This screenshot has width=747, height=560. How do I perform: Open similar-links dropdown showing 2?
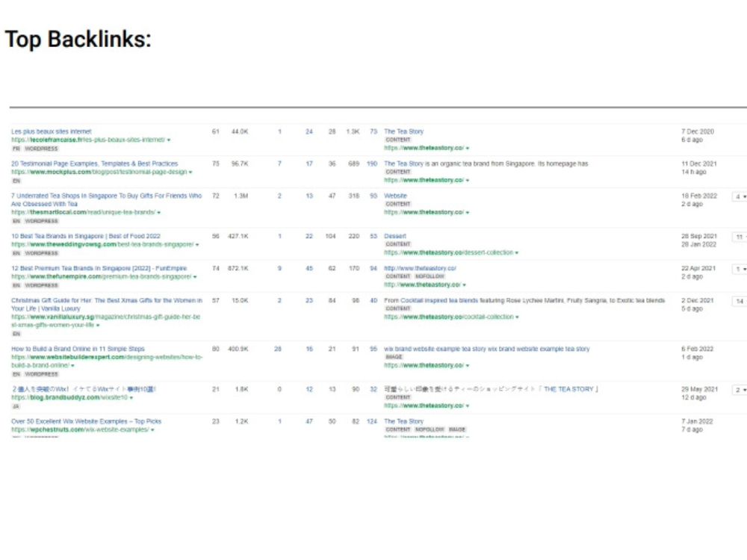[x=740, y=390]
